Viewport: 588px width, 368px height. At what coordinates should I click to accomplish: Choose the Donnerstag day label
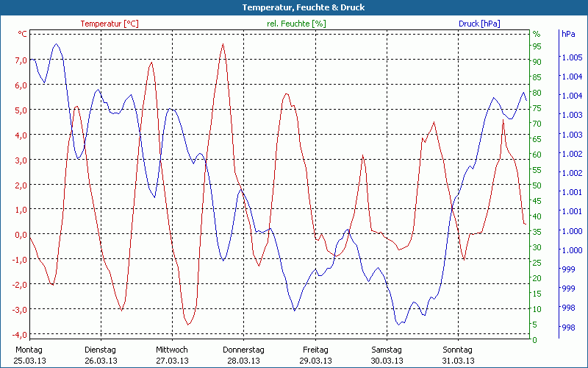click(243, 350)
